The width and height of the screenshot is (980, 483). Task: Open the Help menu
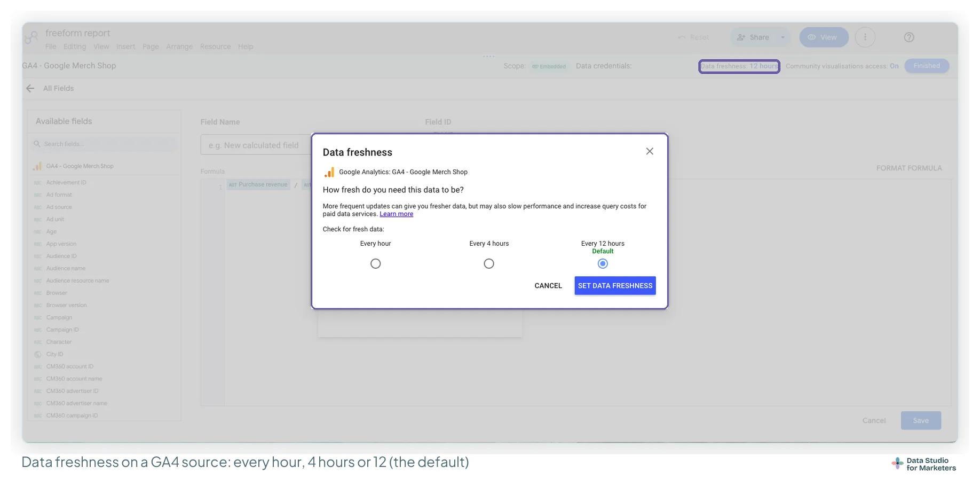click(246, 46)
